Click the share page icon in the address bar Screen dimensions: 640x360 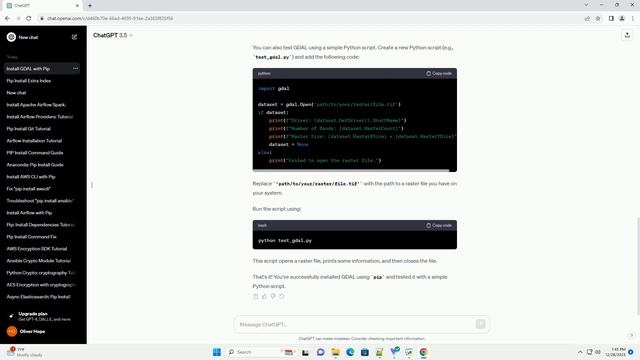(x=587, y=18)
